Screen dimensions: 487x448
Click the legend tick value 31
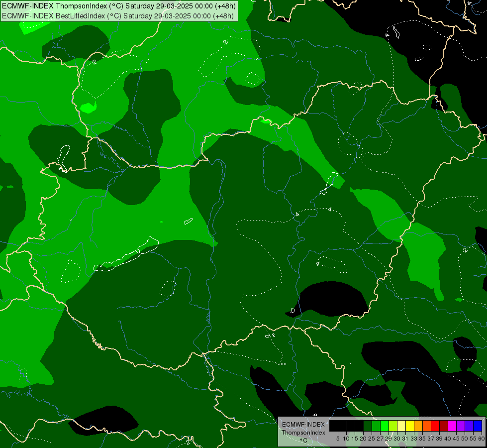pos(405,439)
